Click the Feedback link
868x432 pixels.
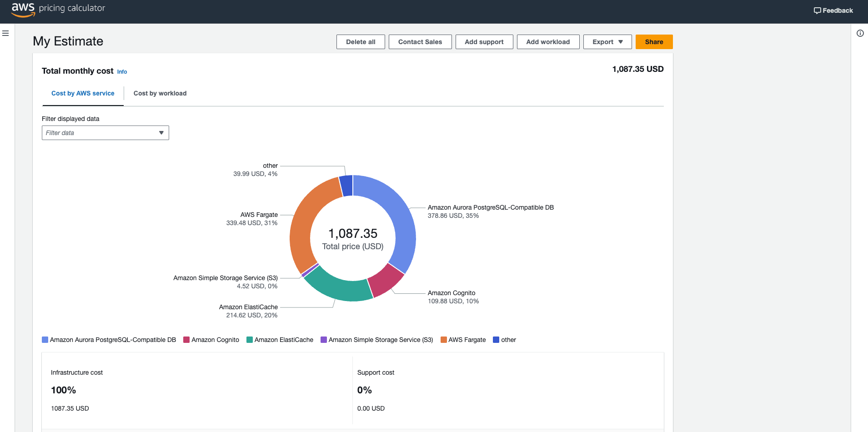tap(833, 10)
